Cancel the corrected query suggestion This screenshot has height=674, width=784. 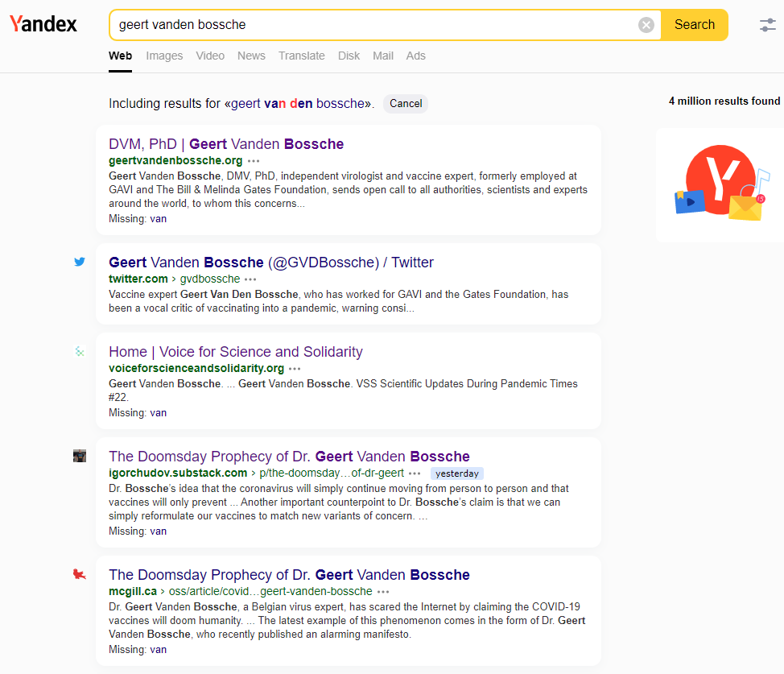tap(406, 104)
